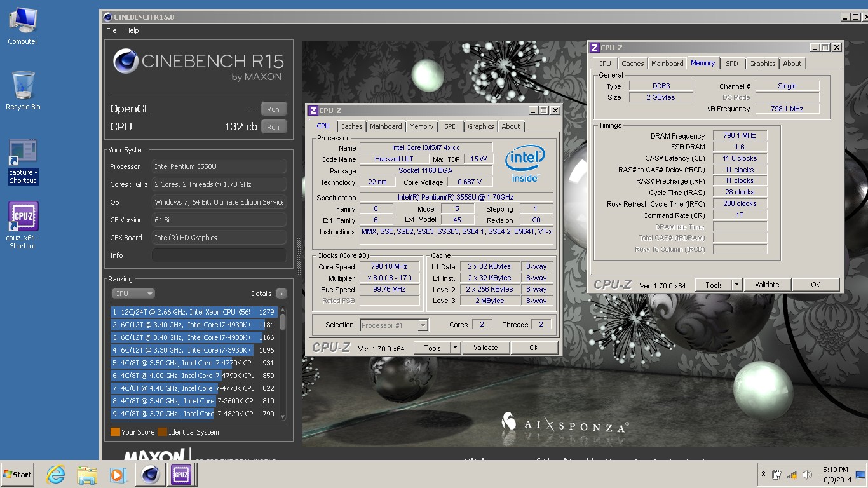Switch to SPD tab in Memory CPU-Z window
This screenshot has width=868, height=488.
pyautogui.click(x=732, y=64)
